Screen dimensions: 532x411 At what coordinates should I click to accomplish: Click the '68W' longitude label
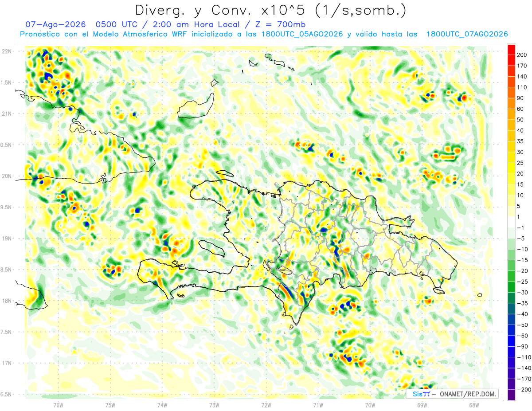point(473,405)
